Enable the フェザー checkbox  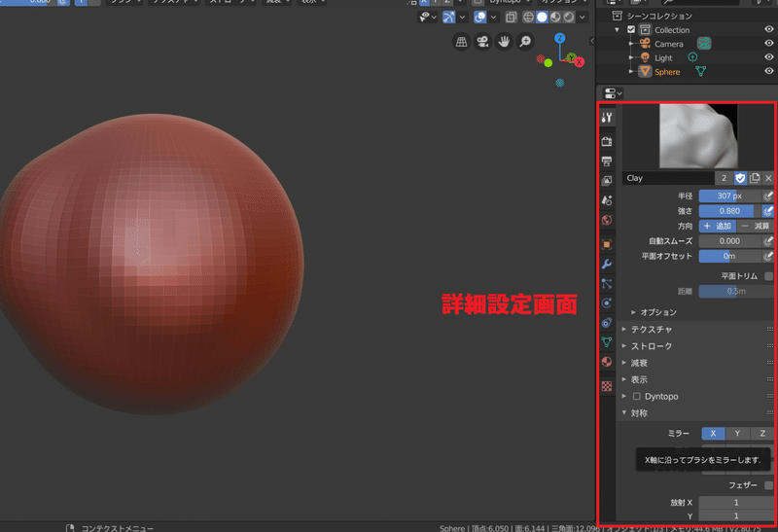click(x=768, y=485)
